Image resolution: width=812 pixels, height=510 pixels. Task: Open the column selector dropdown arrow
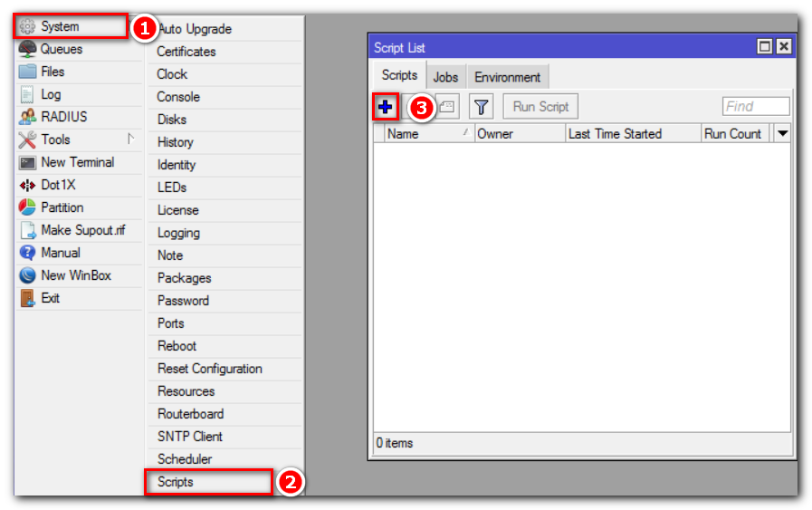(783, 133)
